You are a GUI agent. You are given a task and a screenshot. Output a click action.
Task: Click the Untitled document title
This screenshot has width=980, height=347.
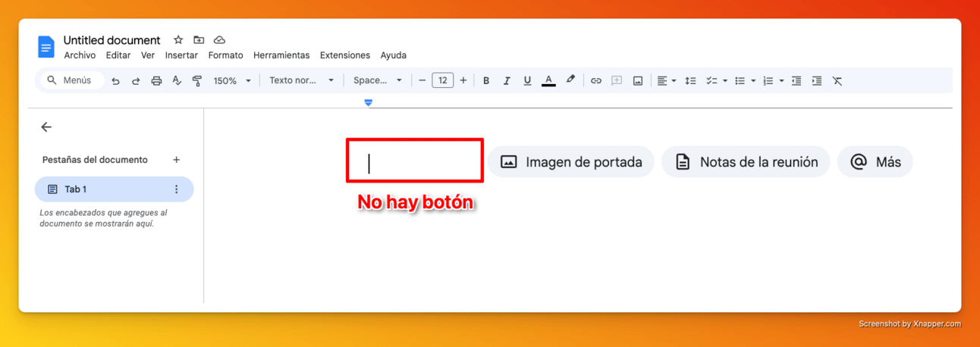point(112,40)
